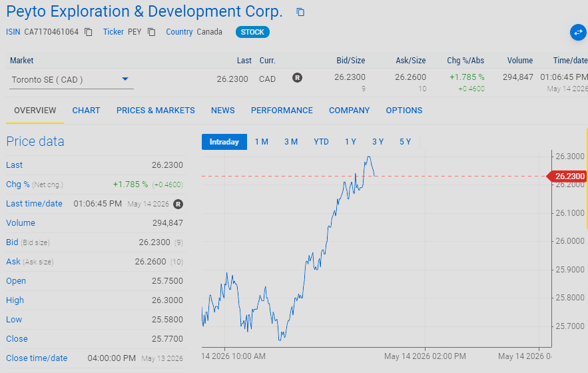Select the 3 M chart range

290,142
